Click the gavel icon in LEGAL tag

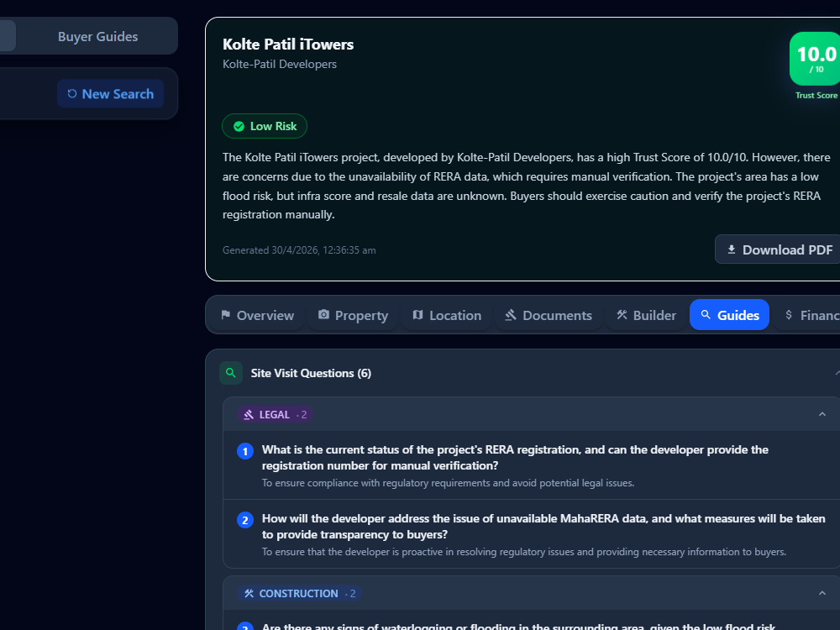[x=249, y=415]
